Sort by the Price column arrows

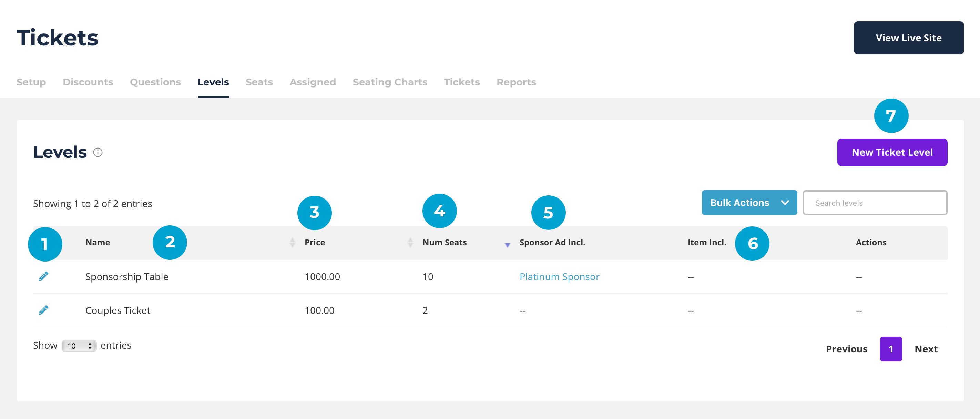pyautogui.click(x=410, y=243)
